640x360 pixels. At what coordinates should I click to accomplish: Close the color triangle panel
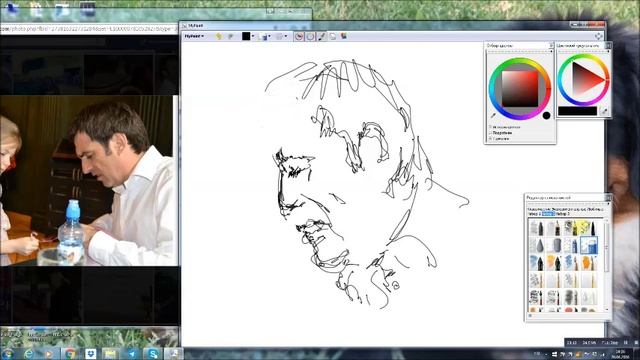(608, 45)
